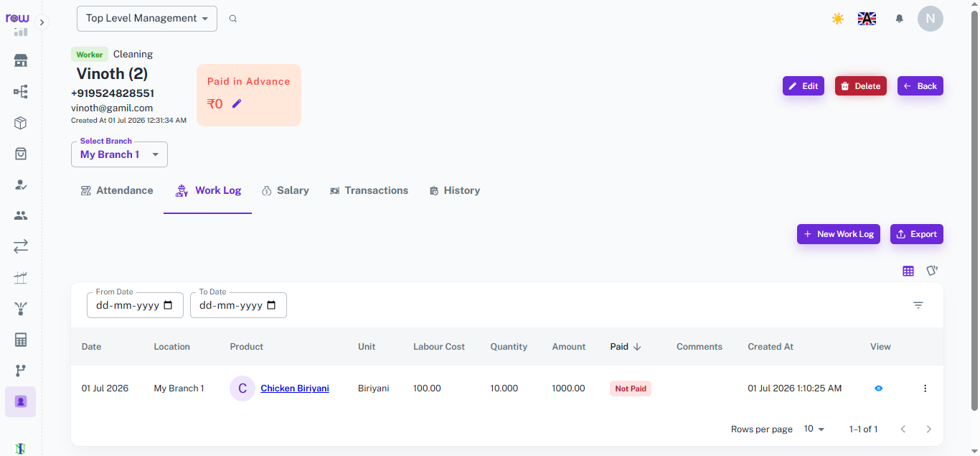Image resolution: width=980 pixels, height=456 pixels.
Task: Change rows per page dropdown
Action: (814, 429)
